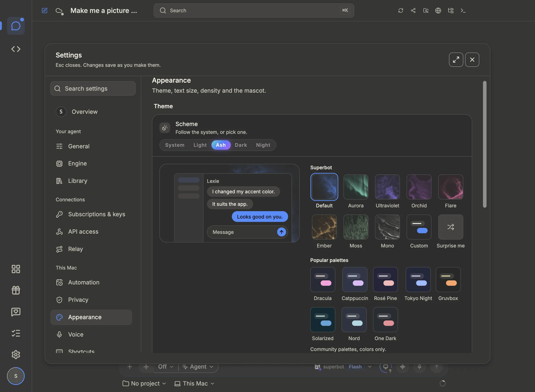
Task: Open the Overview settings page
Action: pyautogui.click(x=91, y=112)
